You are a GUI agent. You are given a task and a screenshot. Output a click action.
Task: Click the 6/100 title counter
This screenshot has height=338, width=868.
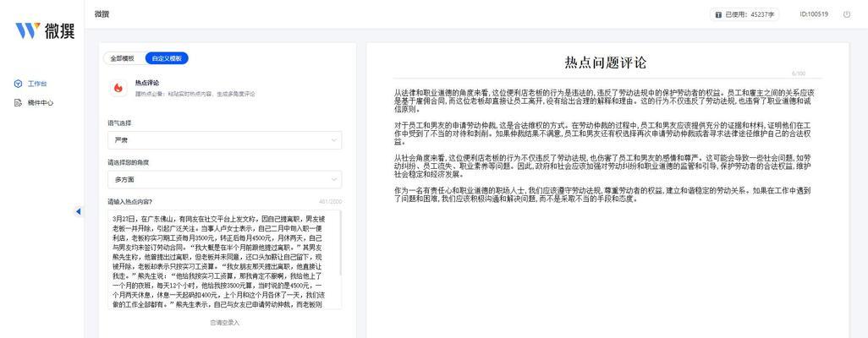(x=799, y=73)
